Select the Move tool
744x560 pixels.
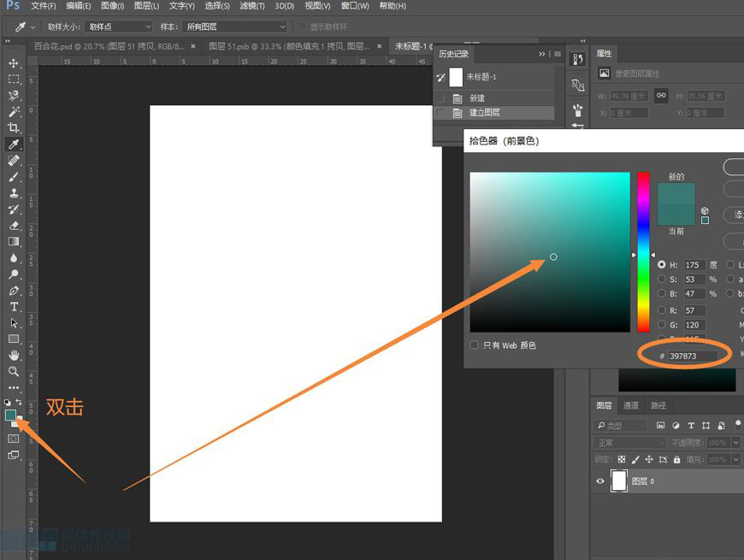(x=12, y=62)
